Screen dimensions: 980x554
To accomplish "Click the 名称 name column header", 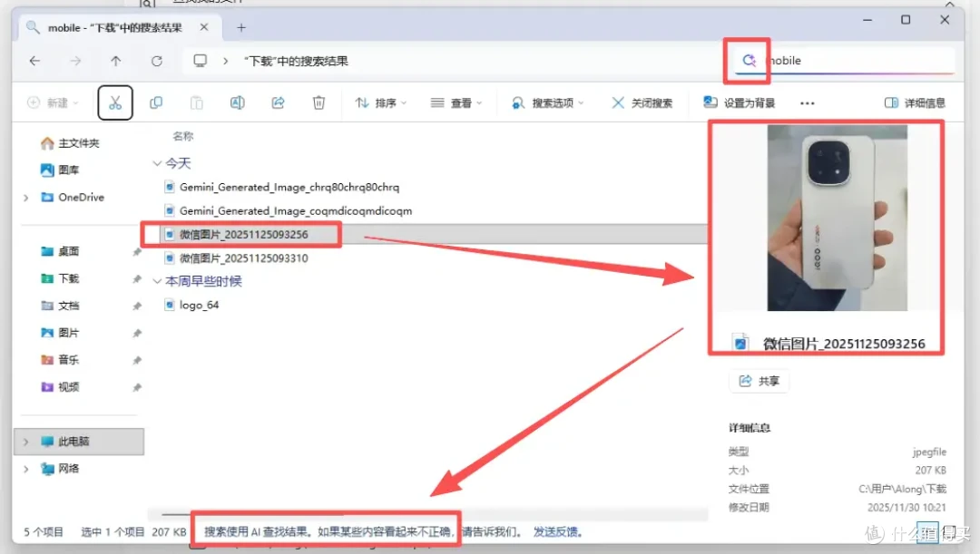I will 182,135.
